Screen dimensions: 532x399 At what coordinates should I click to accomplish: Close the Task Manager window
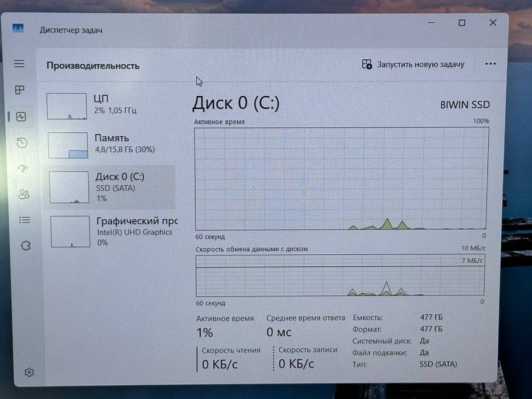(x=493, y=22)
